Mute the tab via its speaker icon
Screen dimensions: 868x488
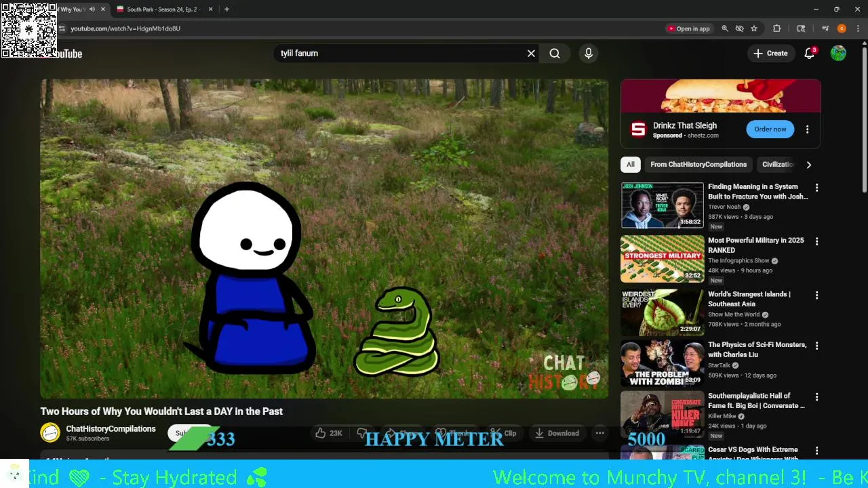click(x=92, y=9)
